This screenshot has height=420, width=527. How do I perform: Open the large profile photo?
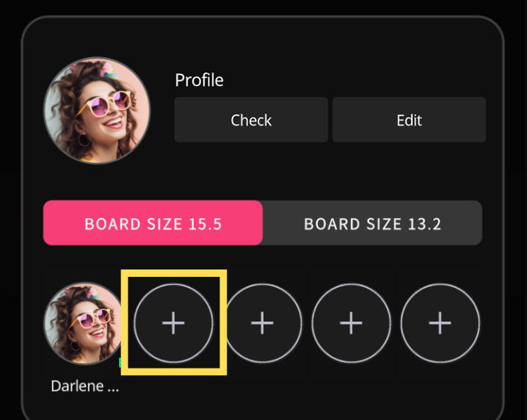pyautogui.click(x=97, y=110)
